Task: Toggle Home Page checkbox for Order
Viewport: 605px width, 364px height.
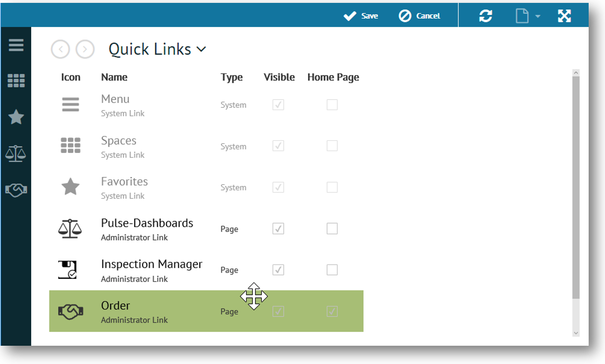Action: (332, 312)
